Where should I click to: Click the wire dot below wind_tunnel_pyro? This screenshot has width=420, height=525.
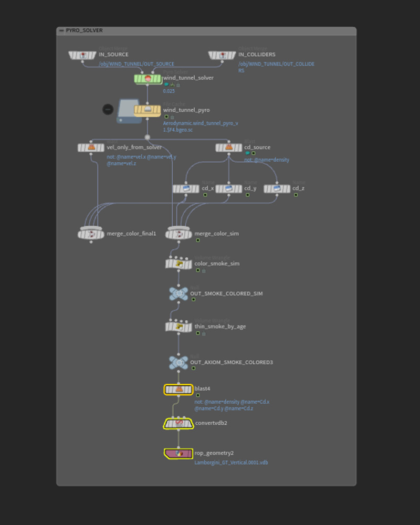point(148,137)
